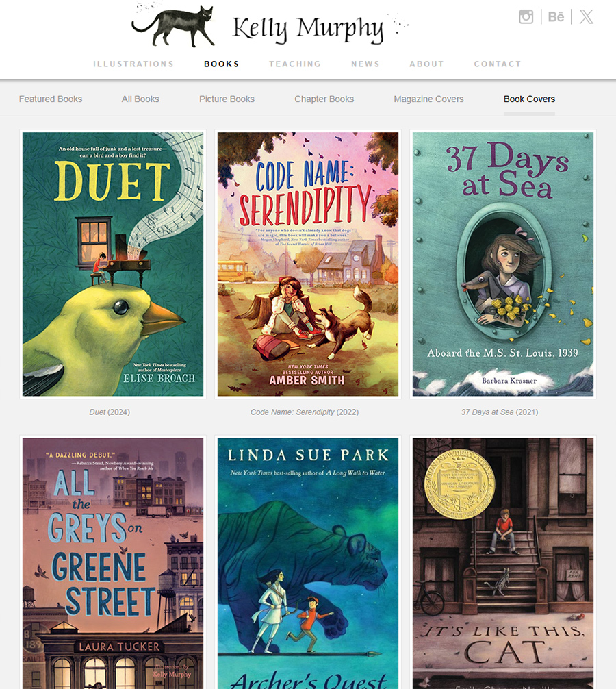Open the Instagram icon link
Image resolution: width=616 pixels, height=689 pixels.
[x=526, y=16]
